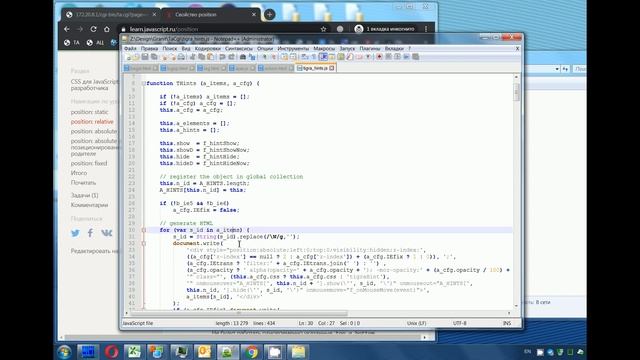Open the position: relative sidebar link
The height and width of the screenshot is (360, 640).
pyautogui.click(x=92, y=122)
